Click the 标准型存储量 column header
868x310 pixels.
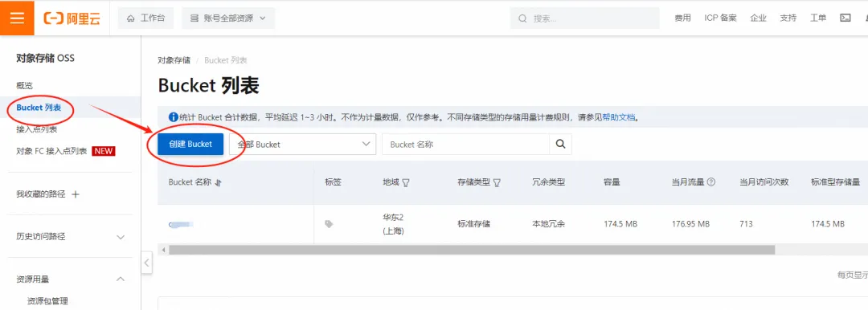[x=835, y=182]
